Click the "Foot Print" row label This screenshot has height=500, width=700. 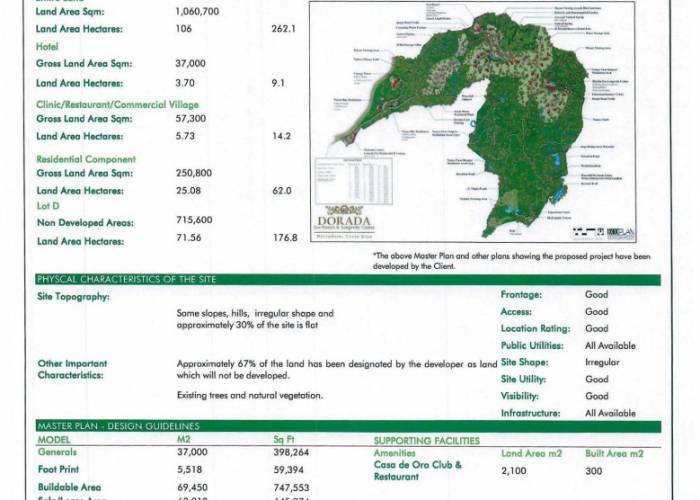click(x=58, y=470)
